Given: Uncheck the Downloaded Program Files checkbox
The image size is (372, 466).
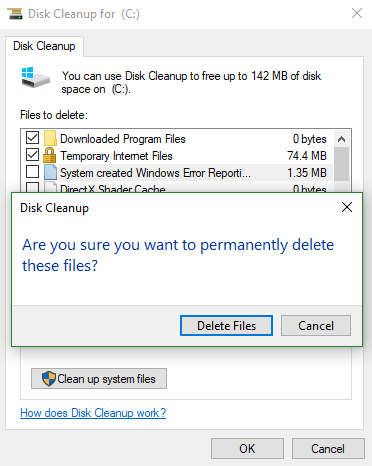Looking at the screenshot, I should tap(32, 138).
